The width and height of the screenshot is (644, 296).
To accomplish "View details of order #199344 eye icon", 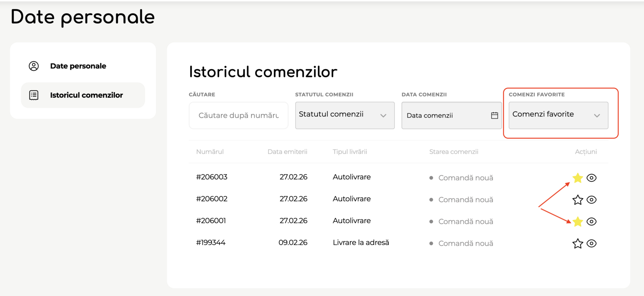I will point(591,243).
